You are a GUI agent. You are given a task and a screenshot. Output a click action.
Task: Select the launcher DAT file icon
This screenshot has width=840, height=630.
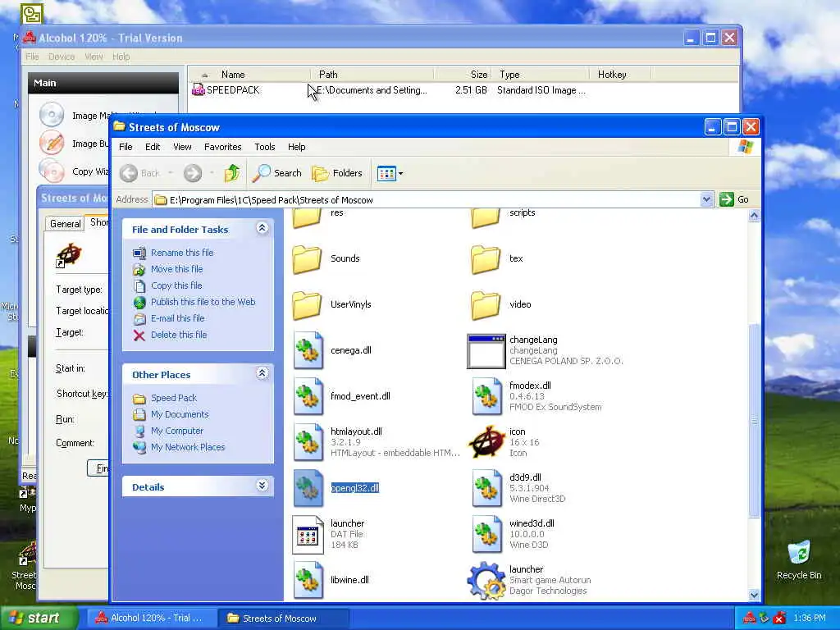[x=308, y=534]
